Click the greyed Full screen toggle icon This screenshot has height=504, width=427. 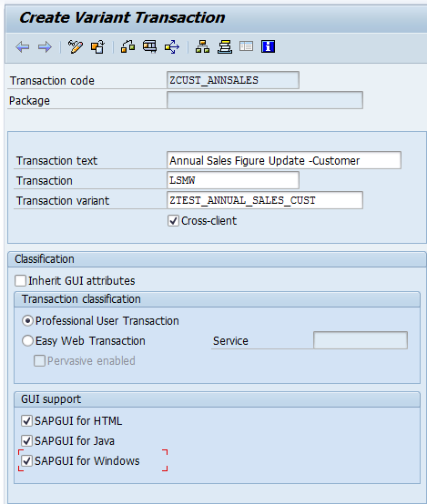(x=247, y=46)
